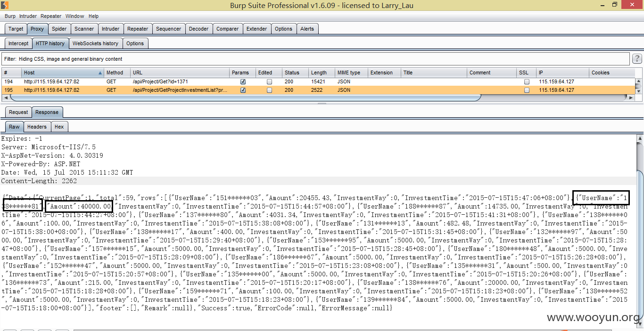
Task: Switch to the Comparer tab
Action: 227,29
